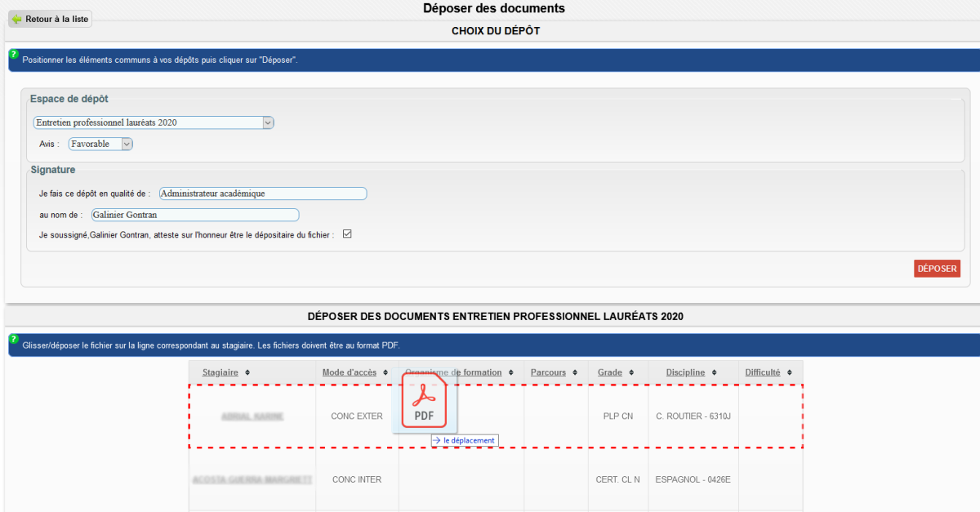980x512 pixels.
Task: Click the red PDF file icon
Action: point(424,401)
